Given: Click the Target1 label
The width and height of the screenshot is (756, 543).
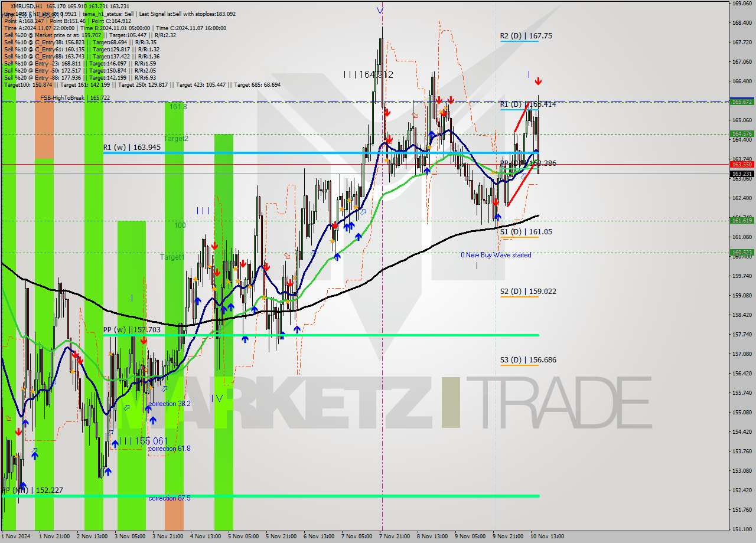Looking at the screenshot, I should (172, 257).
